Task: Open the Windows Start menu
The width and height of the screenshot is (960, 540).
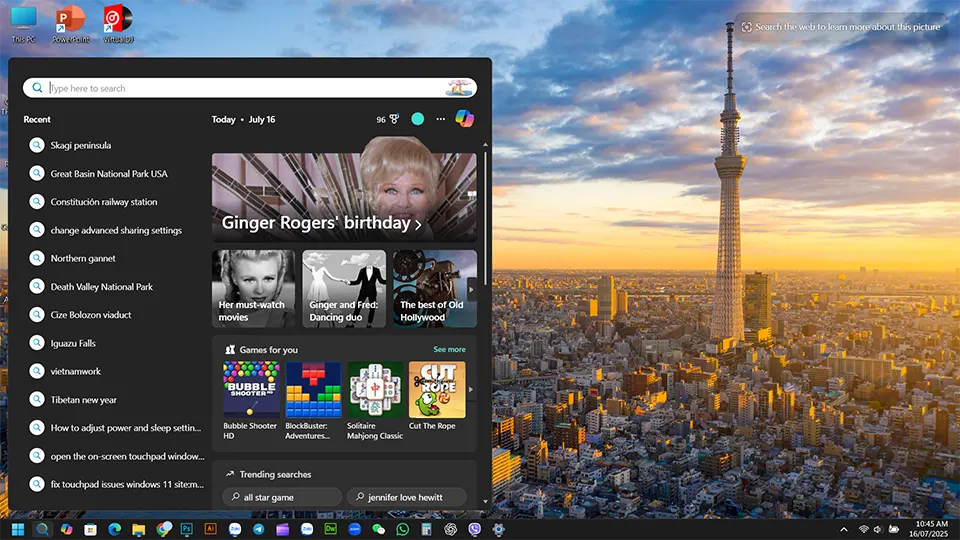Action: (18, 529)
